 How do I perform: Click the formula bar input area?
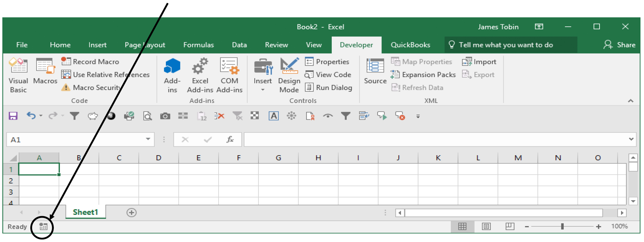click(x=436, y=139)
